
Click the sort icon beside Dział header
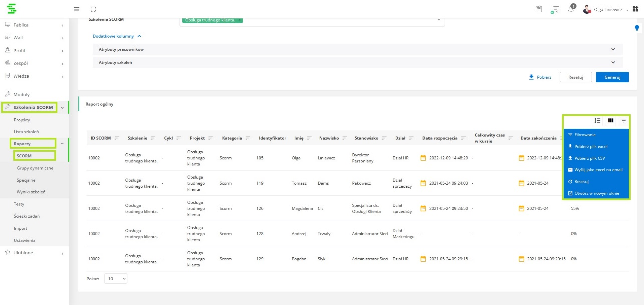[411, 138]
